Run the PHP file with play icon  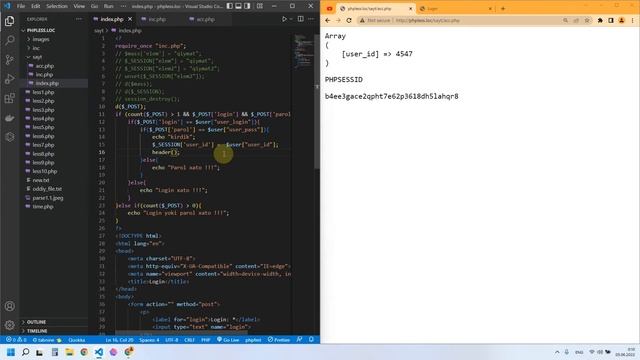pos(284,19)
